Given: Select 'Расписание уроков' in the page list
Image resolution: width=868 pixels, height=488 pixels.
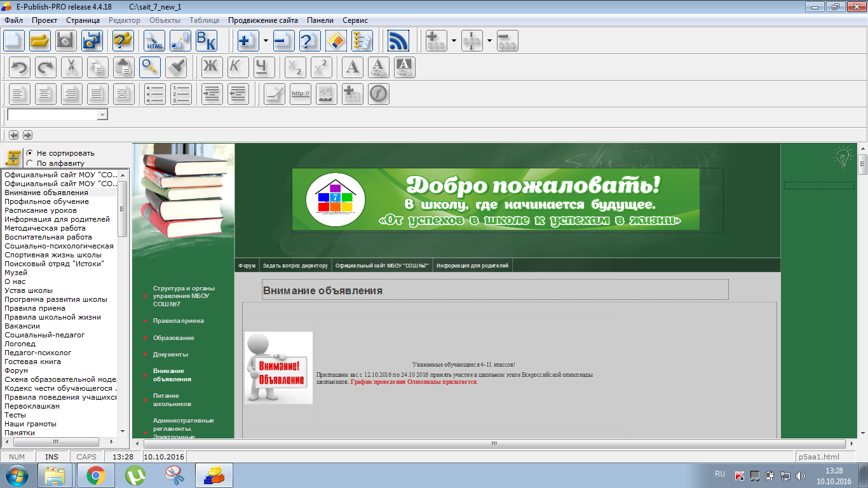Looking at the screenshot, I should (41, 210).
